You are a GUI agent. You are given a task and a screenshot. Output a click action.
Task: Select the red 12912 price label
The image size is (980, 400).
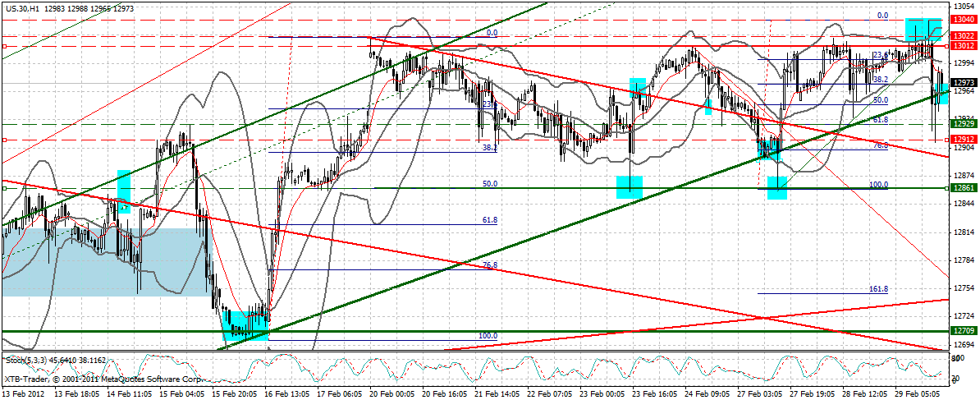pyautogui.click(x=963, y=140)
